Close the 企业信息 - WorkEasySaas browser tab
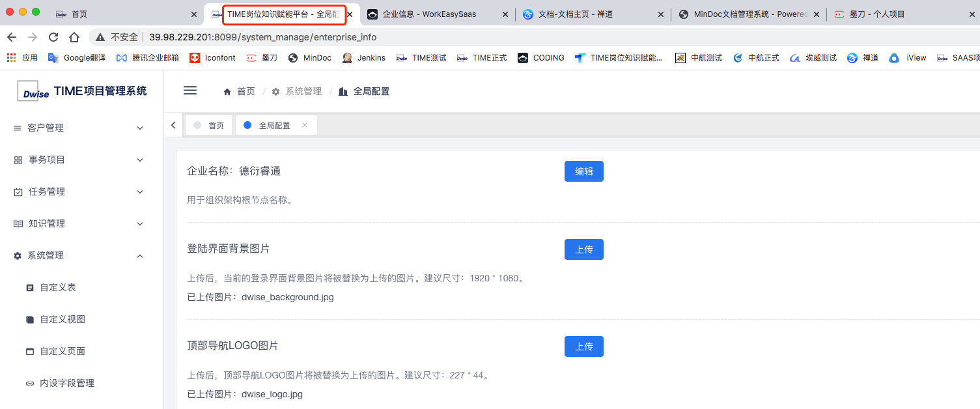Viewport: 980px width, 409px height. (505, 14)
